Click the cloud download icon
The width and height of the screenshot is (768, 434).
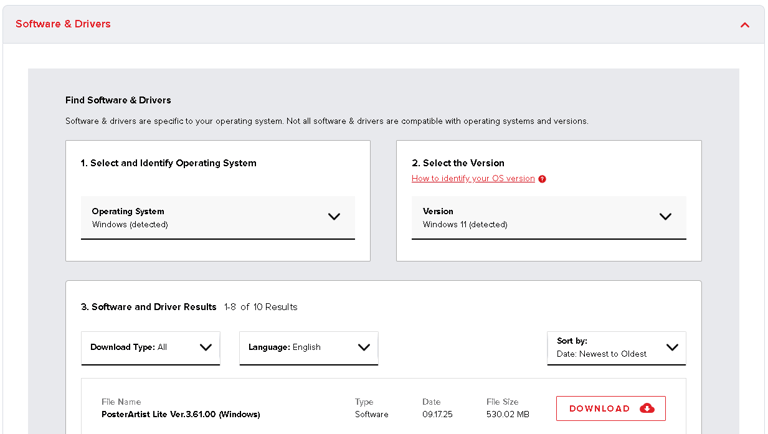click(x=647, y=408)
